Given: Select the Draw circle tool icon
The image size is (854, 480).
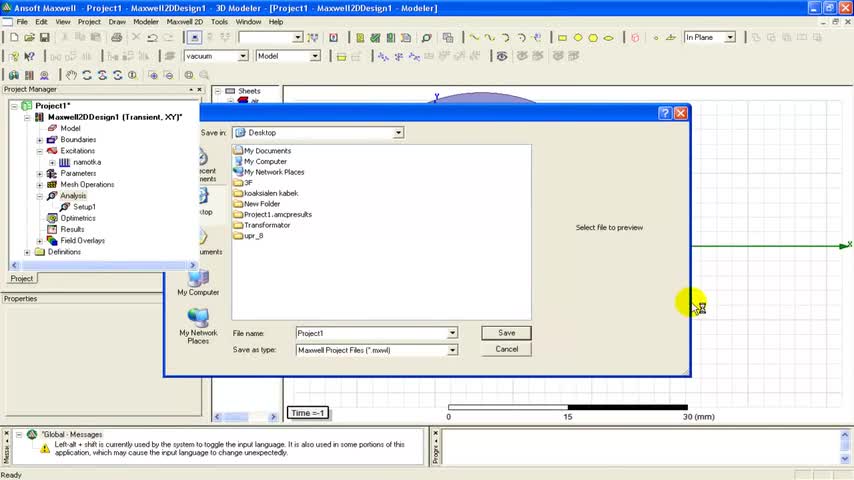Looking at the screenshot, I should point(578,37).
